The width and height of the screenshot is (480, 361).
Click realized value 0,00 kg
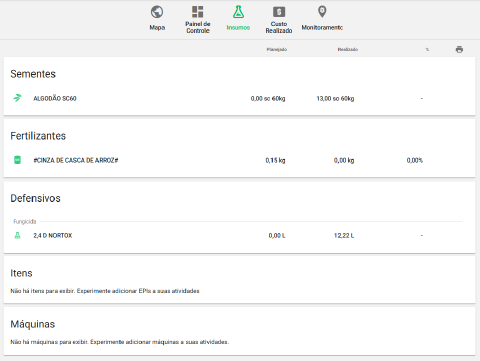[344, 160]
